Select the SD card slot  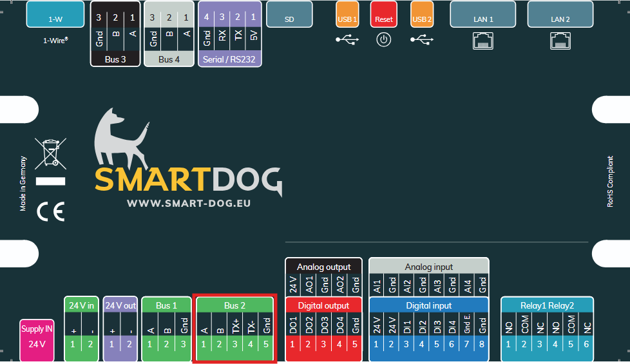[x=289, y=19]
